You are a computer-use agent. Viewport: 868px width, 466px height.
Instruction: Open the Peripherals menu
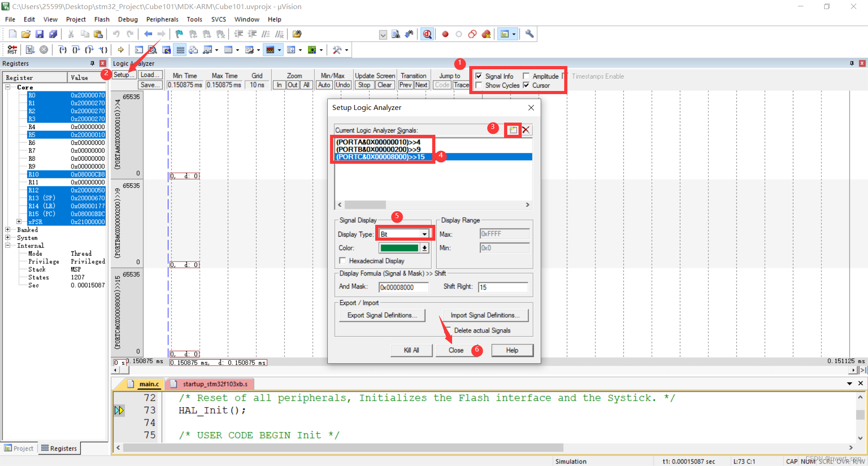coord(162,19)
